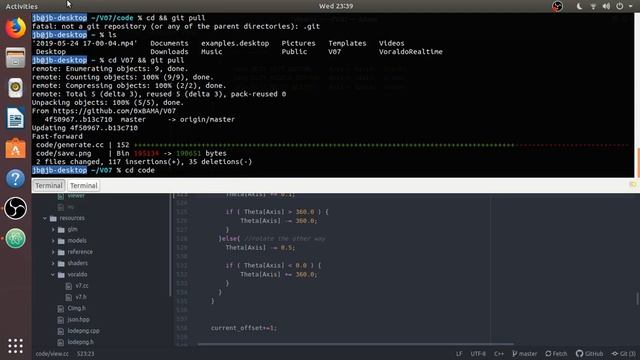This screenshot has width=640, height=360.
Task: Open network status icon in top bar
Action: coord(593,6)
